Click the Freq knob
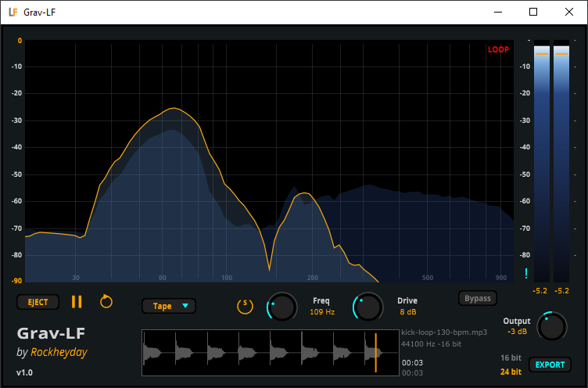 [x=282, y=307]
